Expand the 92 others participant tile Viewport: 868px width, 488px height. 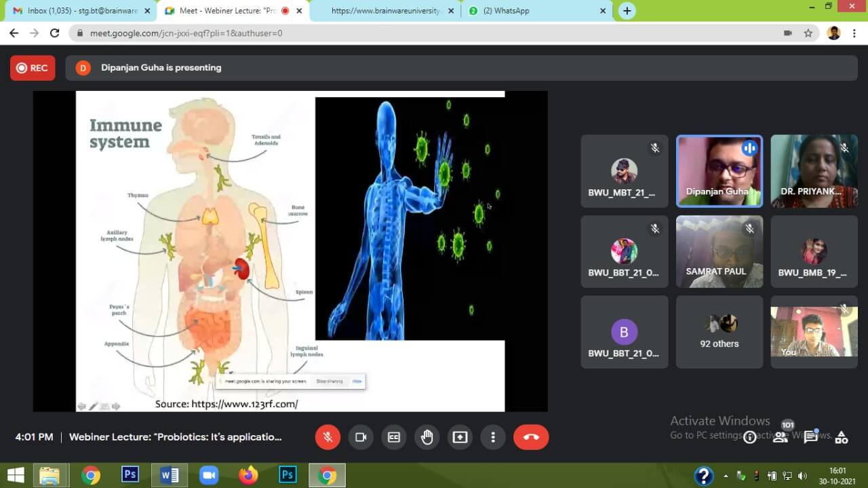(719, 332)
